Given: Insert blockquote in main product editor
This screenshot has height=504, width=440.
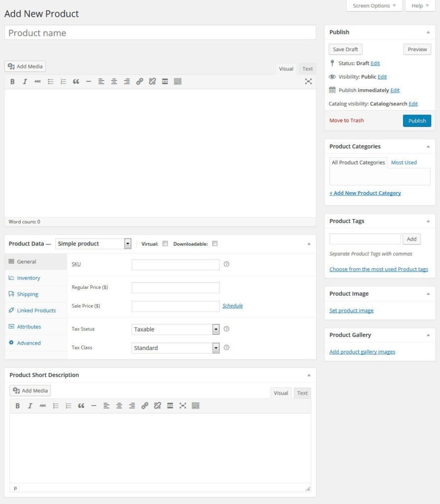Looking at the screenshot, I should pos(76,82).
